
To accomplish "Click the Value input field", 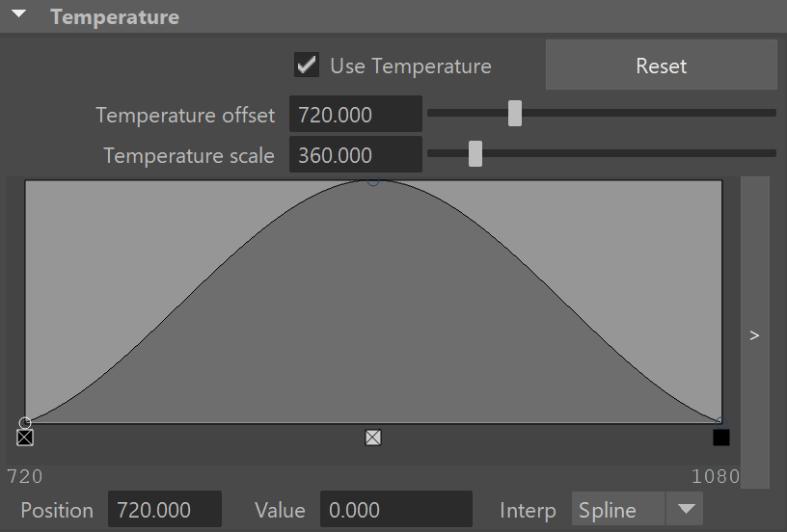I will coord(396,510).
